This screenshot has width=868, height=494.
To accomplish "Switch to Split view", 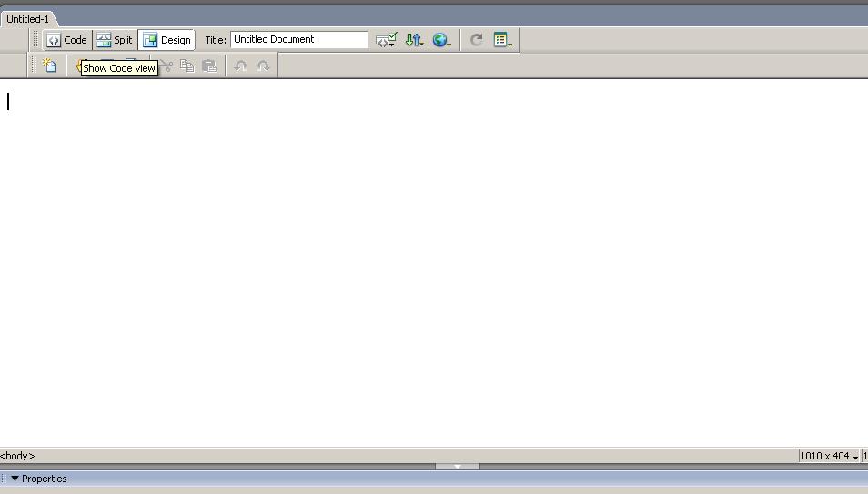I will 115,40.
